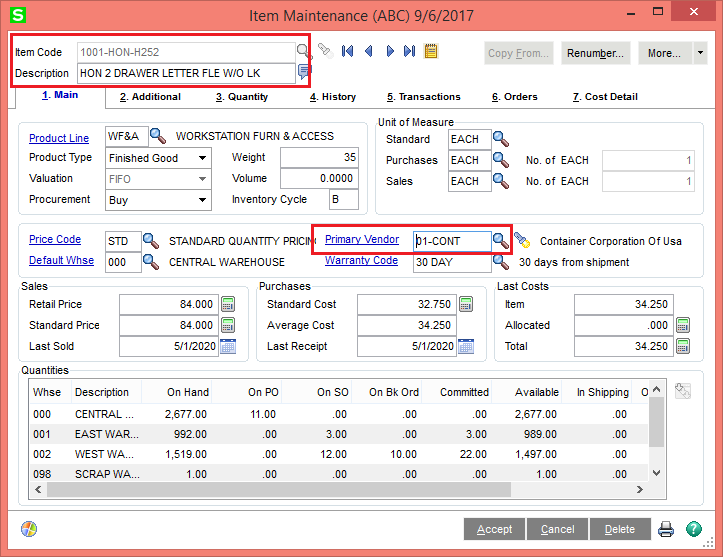Click the Item Code lookup magnifier
723x557 pixels.
303,51
